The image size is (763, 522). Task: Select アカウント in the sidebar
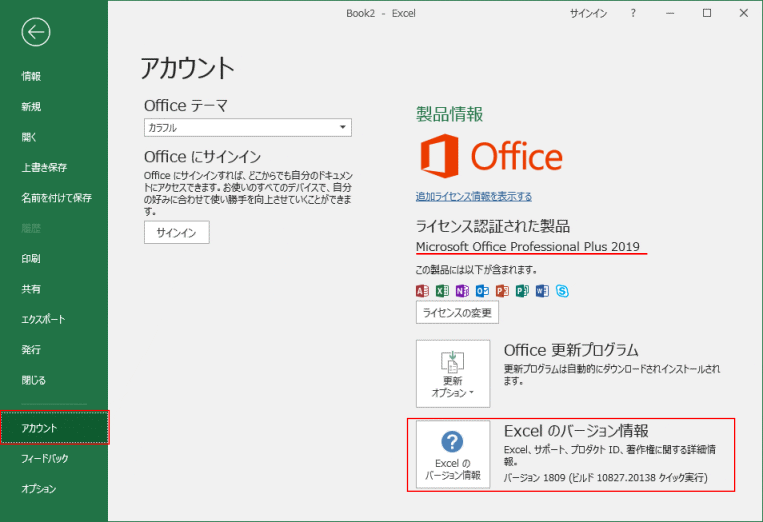(x=54, y=428)
